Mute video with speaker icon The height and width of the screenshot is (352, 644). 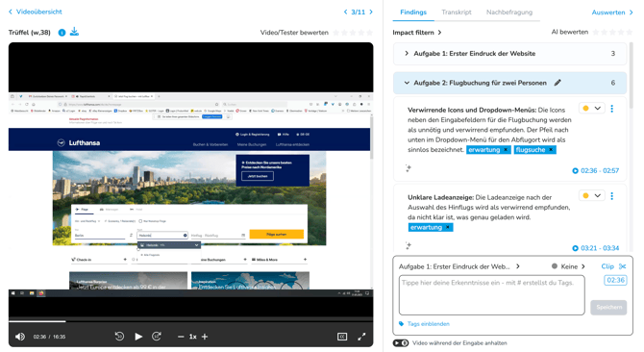pyautogui.click(x=20, y=337)
